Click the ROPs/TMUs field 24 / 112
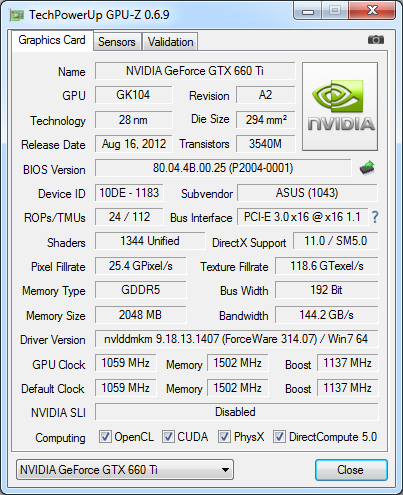Screen dimensions: 403x495 (129, 217)
